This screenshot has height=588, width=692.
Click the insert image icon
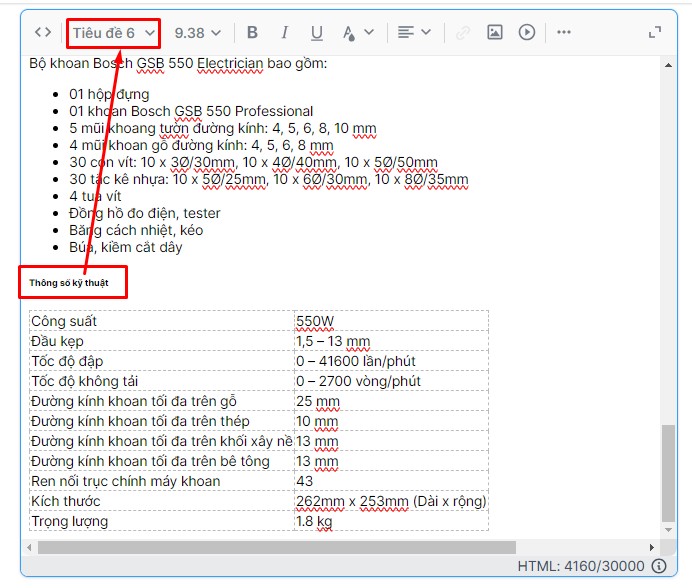(495, 32)
